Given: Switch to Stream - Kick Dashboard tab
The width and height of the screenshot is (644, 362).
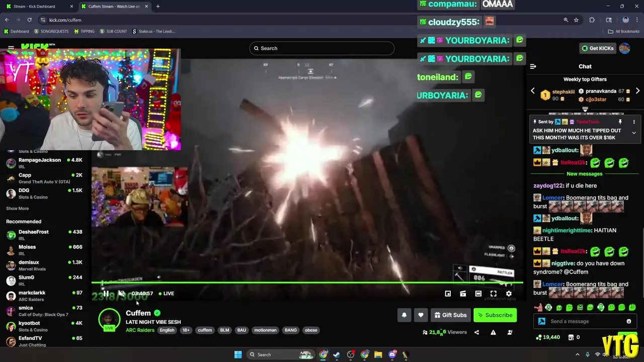Looking at the screenshot, I should (39, 7).
